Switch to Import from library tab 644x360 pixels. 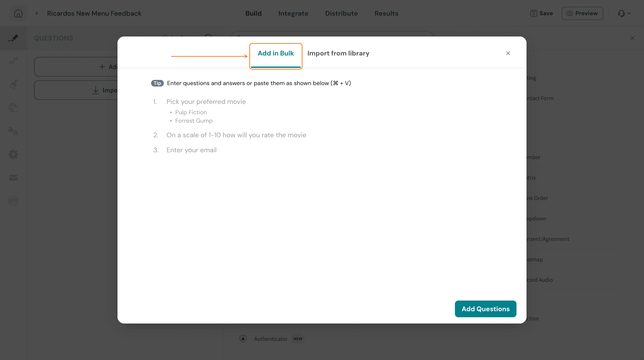click(x=338, y=53)
